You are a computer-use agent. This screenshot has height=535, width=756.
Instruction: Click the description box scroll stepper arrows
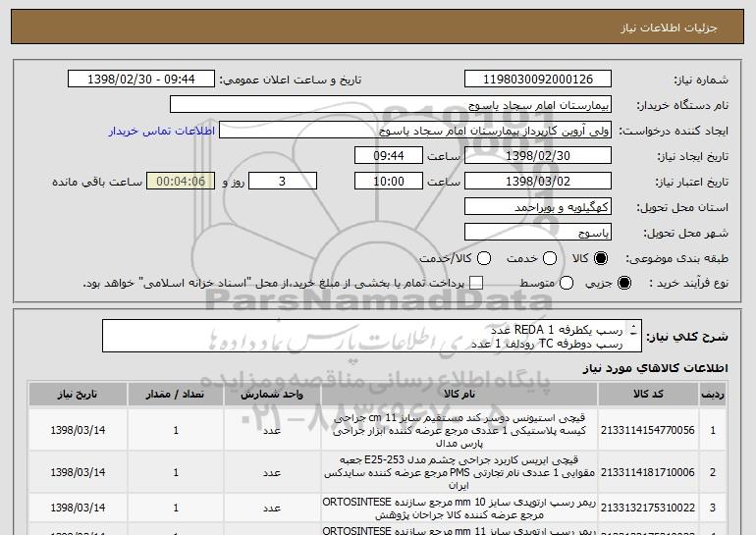point(633,330)
